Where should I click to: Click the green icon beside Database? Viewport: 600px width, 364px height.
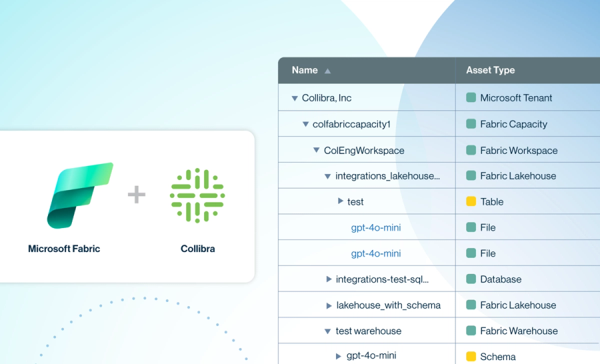(471, 279)
